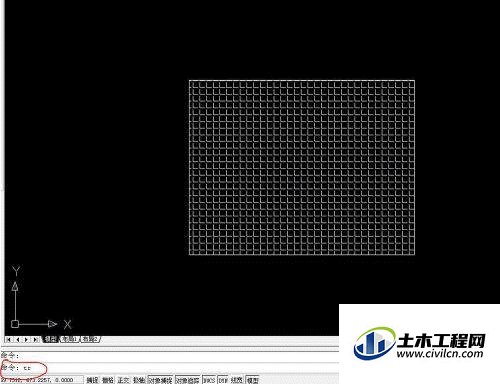
Task: Toggle 栅格 (Grid) in status bar
Action: click(108, 380)
